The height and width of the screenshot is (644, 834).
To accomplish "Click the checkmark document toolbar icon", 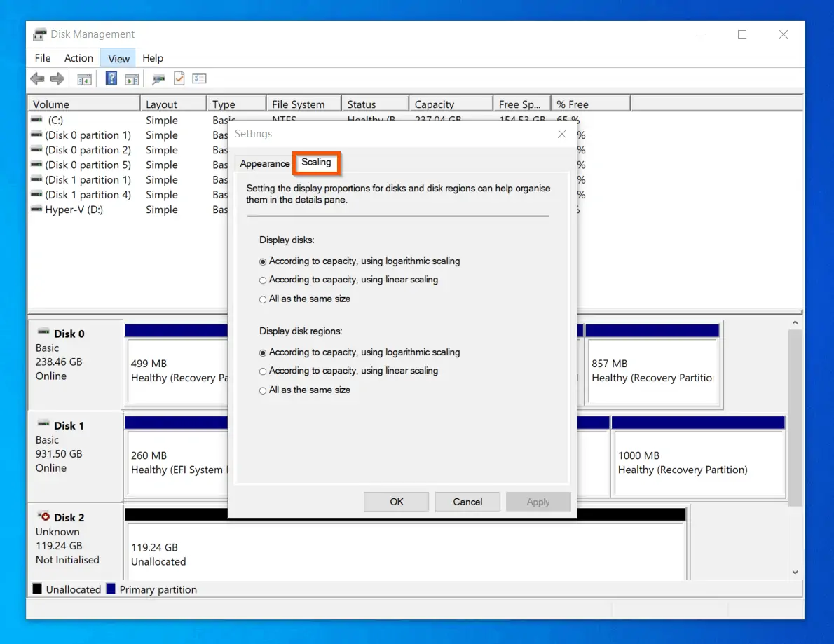I will click(x=179, y=78).
